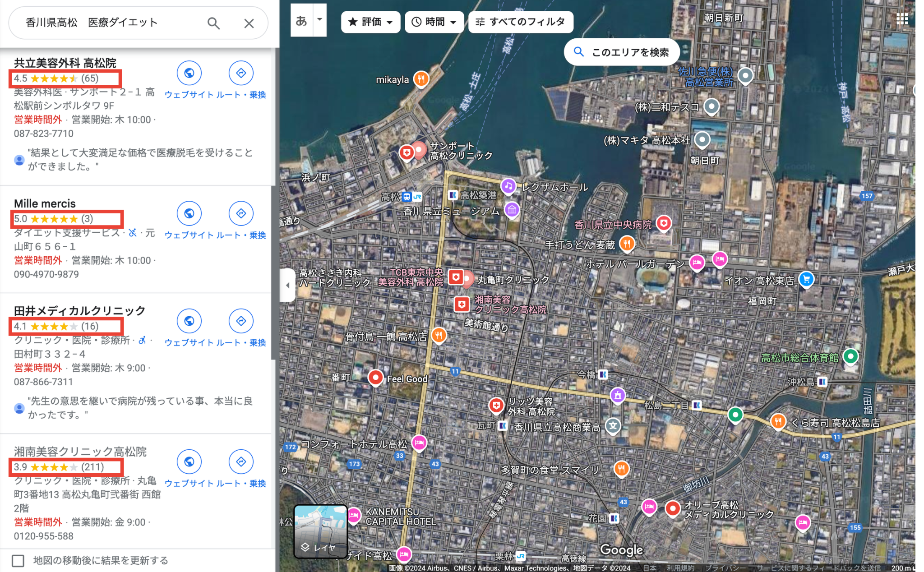Click the 香川県立高松商業高 school pin
This screenshot has height=572, width=924.
tap(613, 426)
